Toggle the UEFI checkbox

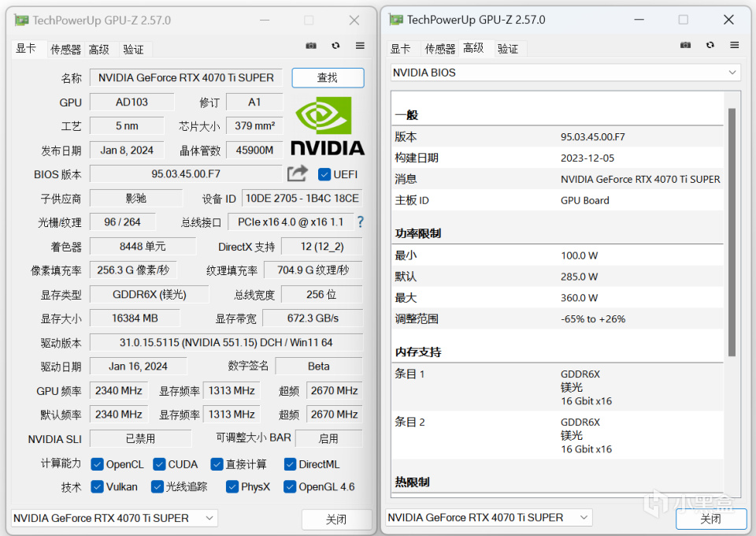point(324,174)
